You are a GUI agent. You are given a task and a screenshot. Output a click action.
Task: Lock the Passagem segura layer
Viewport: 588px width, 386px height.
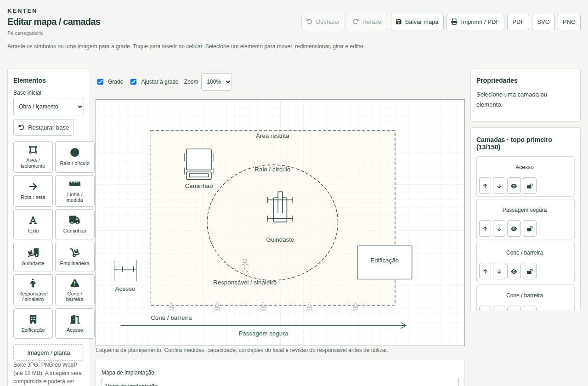[x=530, y=228]
